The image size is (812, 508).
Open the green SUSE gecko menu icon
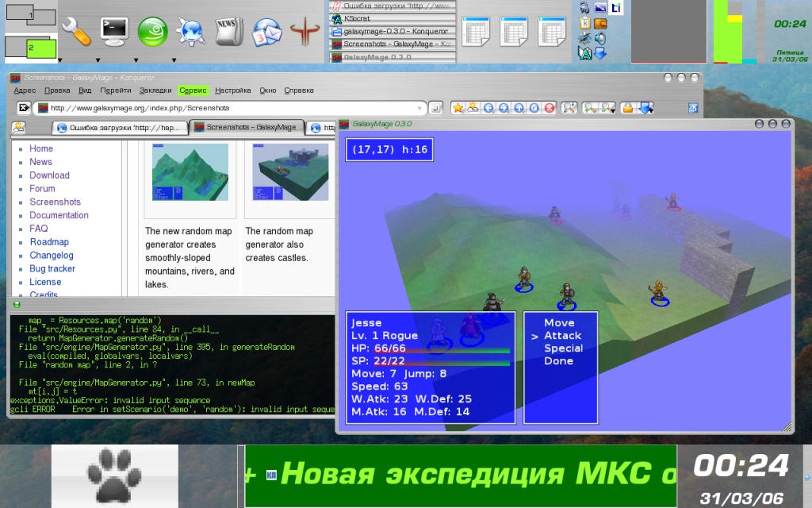tap(153, 32)
